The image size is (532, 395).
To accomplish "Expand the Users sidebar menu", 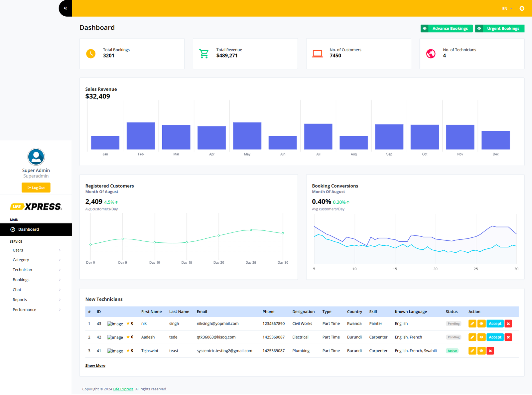I will (x=36, y=250).
